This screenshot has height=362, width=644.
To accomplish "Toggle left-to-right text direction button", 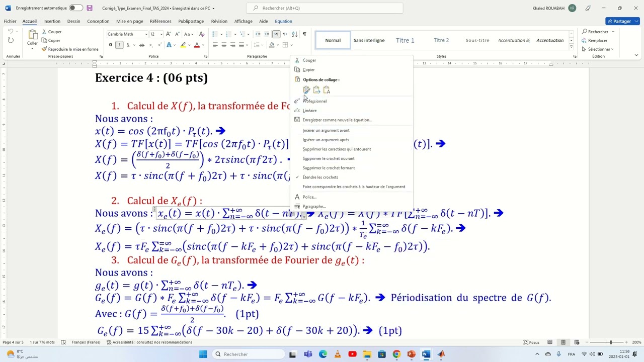I will pos(276,34).
